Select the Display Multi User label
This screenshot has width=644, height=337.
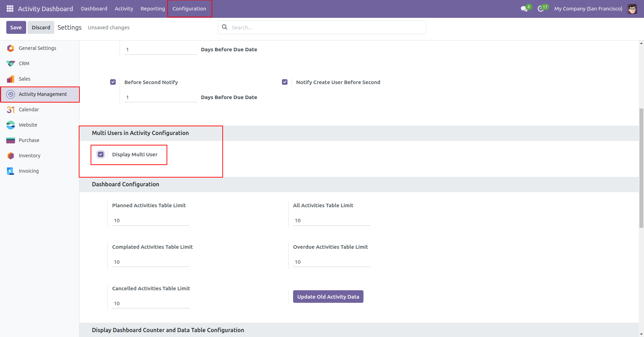[x=135, y=155]
